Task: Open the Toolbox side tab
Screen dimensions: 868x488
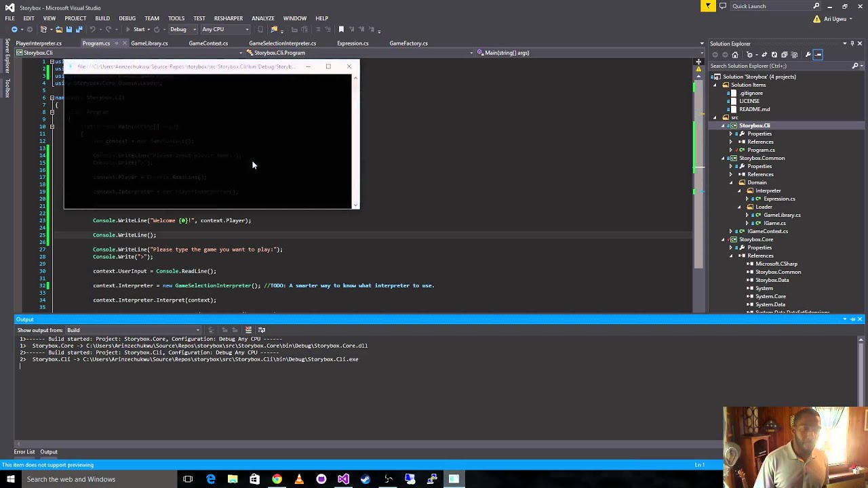Action: [7, 88]
